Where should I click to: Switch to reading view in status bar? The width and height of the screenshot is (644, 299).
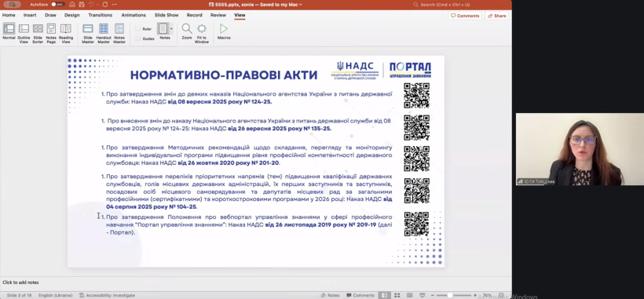409,295
